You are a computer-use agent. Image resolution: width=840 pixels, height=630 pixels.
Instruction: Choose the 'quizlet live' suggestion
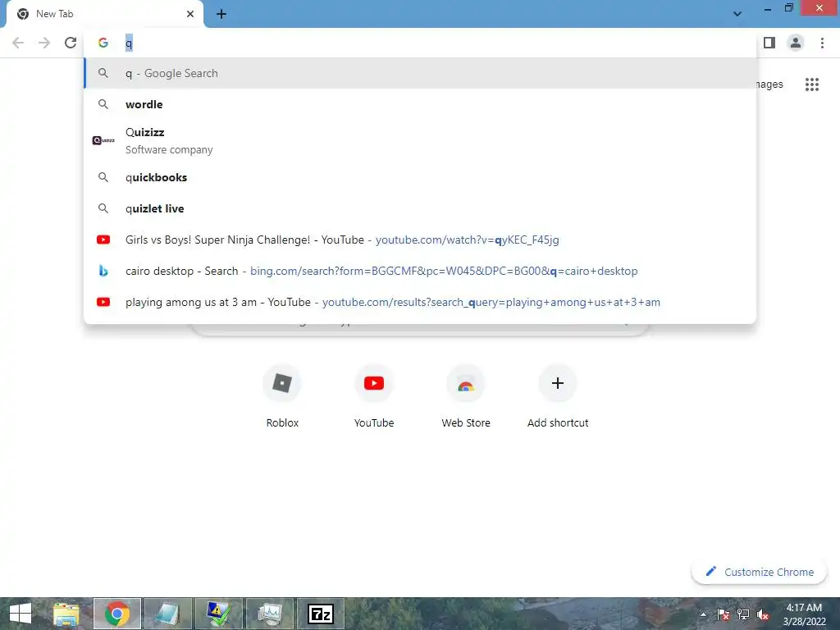(x=420, y=208)
